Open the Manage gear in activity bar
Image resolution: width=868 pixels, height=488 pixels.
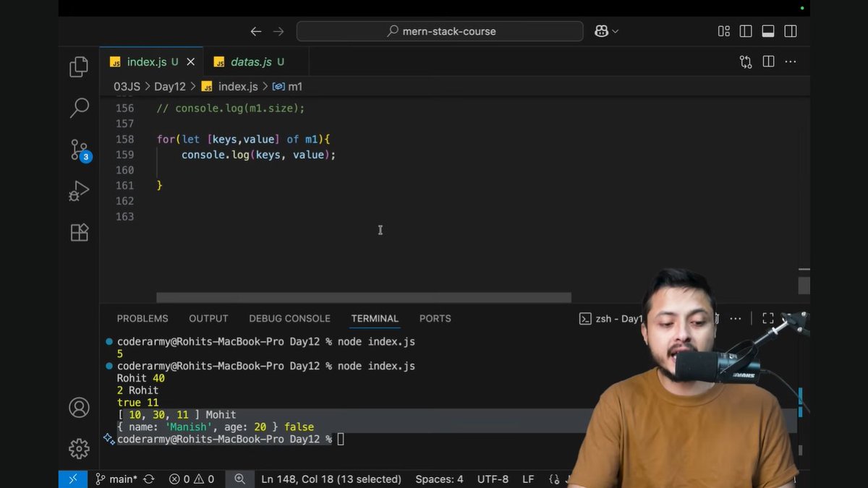pyautogui.click(x=79, y=448)
